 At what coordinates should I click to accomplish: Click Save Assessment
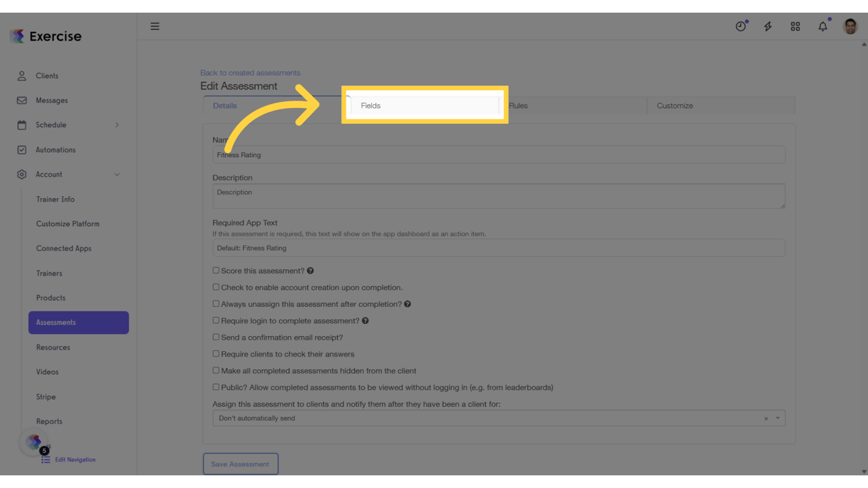(240, 463)
